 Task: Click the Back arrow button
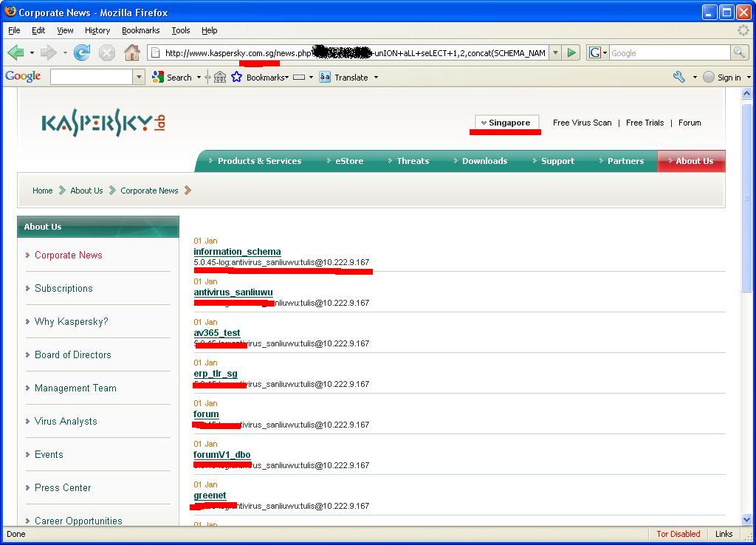(16, 52)
